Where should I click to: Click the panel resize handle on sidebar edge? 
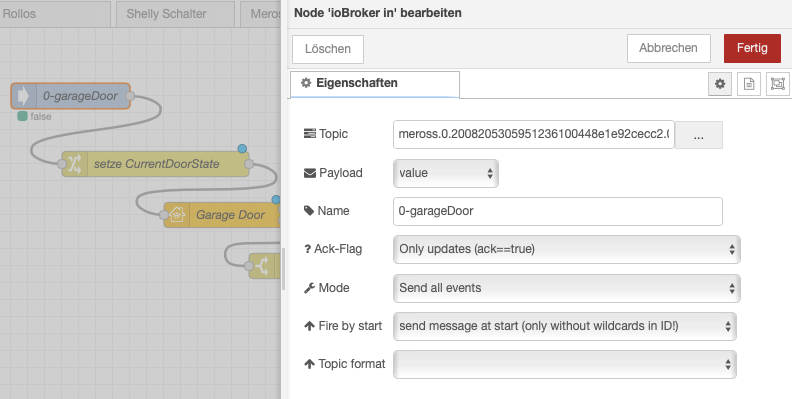tap(283, 269)
